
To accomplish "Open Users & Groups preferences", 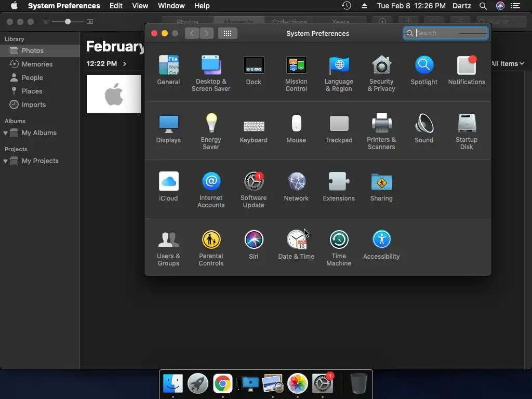I will point(168,248).
